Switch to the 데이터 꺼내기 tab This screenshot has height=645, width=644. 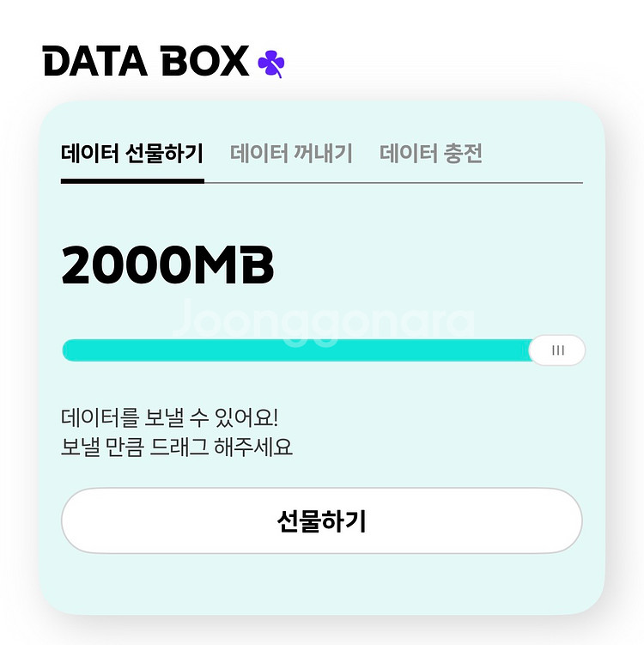pyautogui.click(x=291, y=154)
